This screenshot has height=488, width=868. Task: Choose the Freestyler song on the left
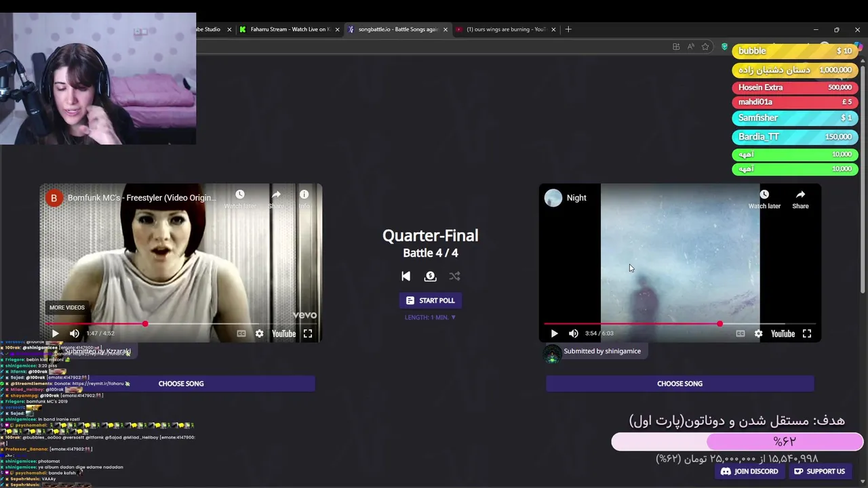181,384
